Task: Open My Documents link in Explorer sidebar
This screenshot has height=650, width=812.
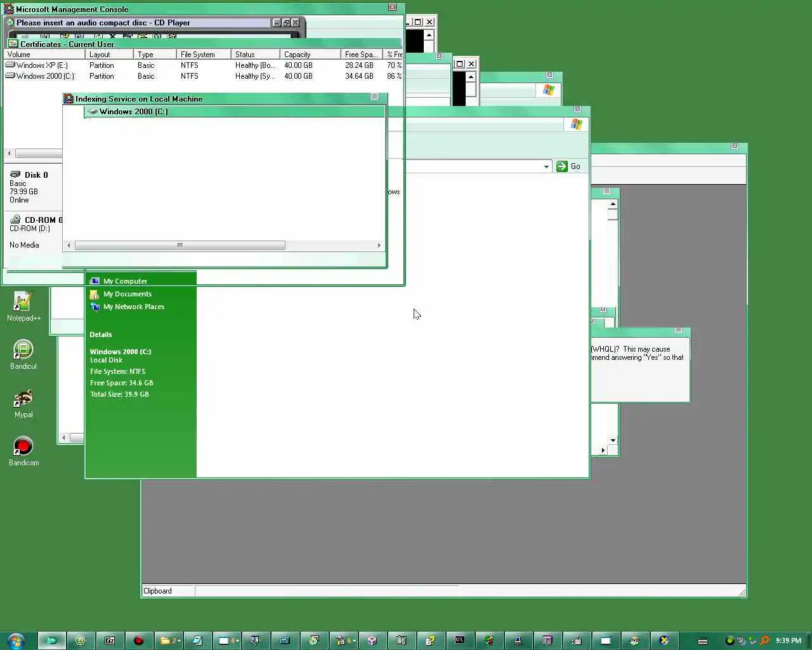Action: click(x=128, y=294)
